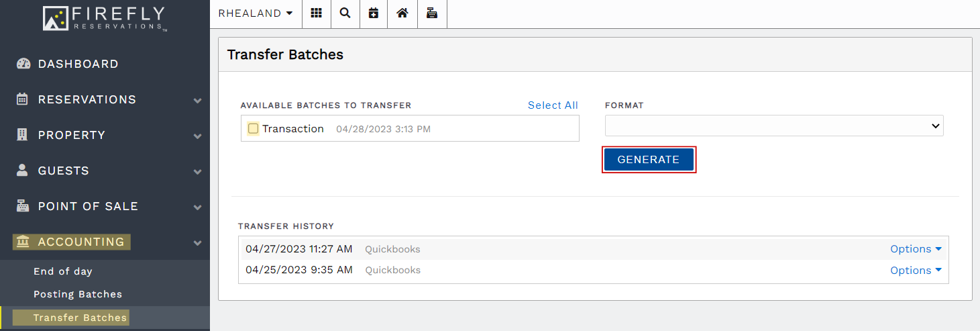Open Posting Batches menu item

point(78,294)
